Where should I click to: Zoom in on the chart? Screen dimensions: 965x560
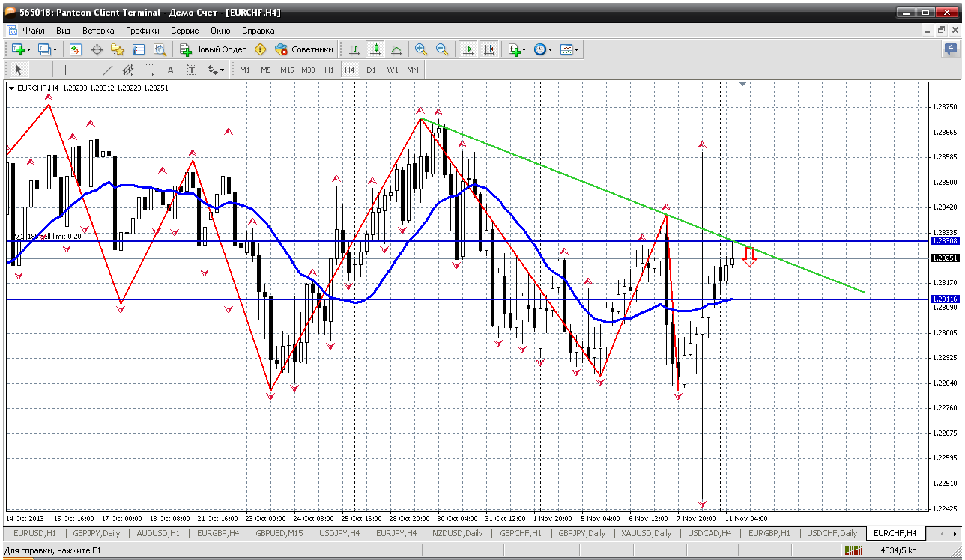click(x=421, y=49)
